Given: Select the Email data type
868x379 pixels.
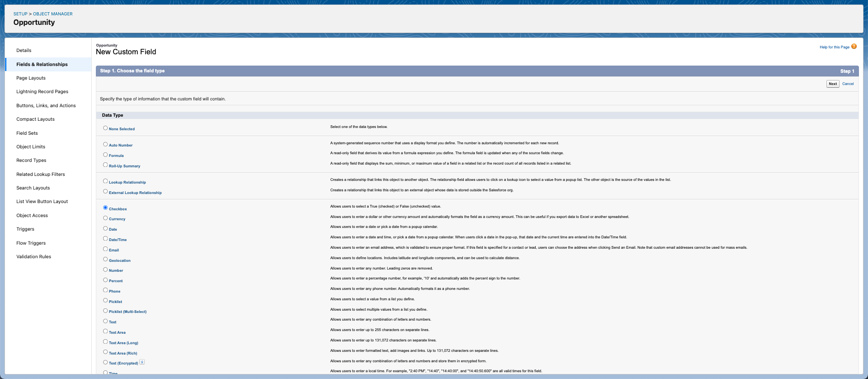Looking at the screenshot, I should [x=105, y=249].
